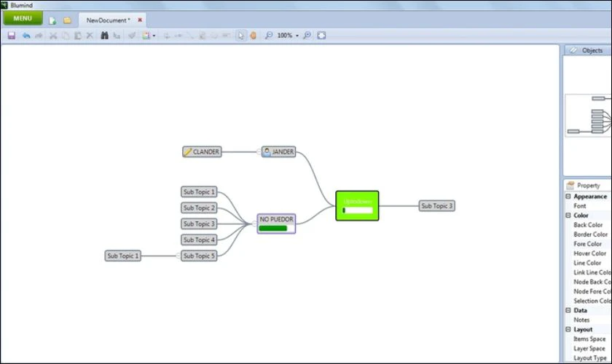The height and width of the screenshot is (364, 612).
Task: Click the pencil icon on the CLANDER node
Action: coord(188,151)
